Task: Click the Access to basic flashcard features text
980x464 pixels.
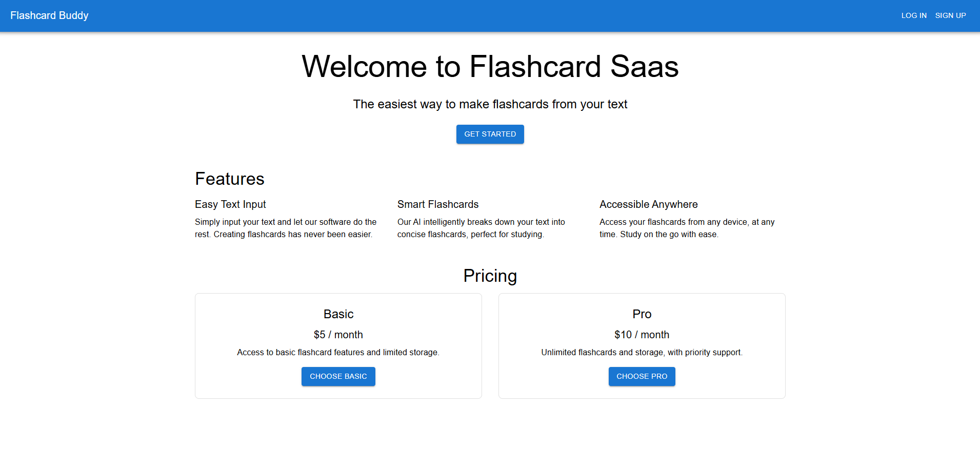Action: pyautogui.click(x=338, y=352)
